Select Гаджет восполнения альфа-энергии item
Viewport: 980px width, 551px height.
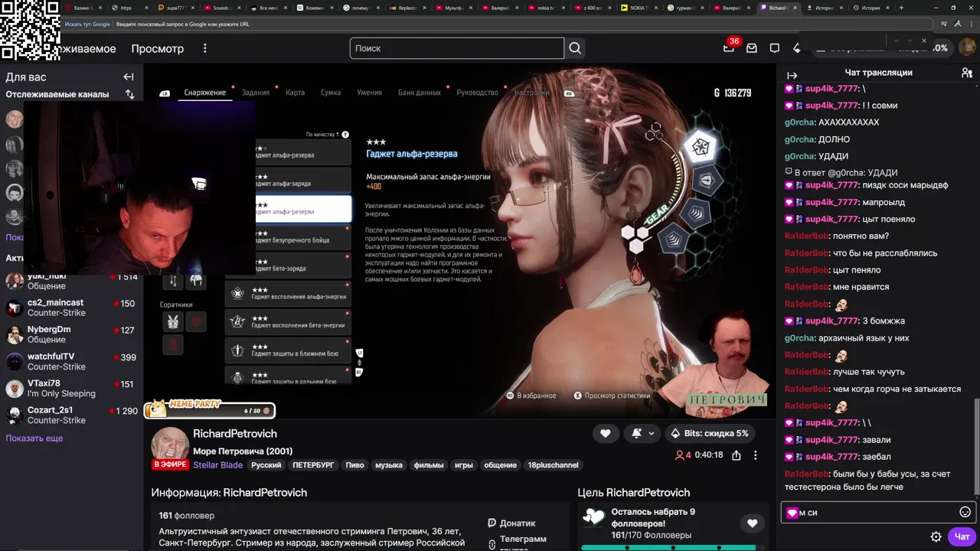pos(288,293)
